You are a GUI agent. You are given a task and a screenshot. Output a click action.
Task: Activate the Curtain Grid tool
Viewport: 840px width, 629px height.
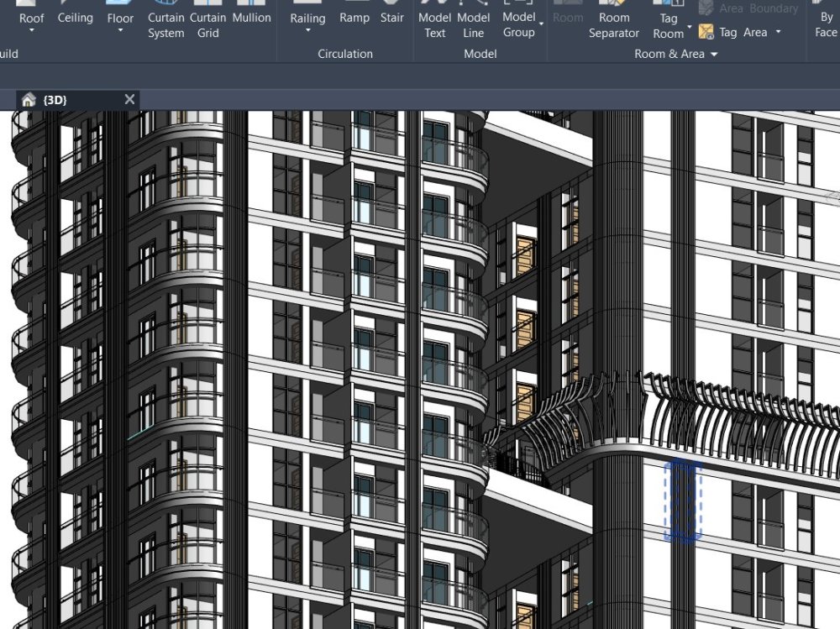pos(207,21)
